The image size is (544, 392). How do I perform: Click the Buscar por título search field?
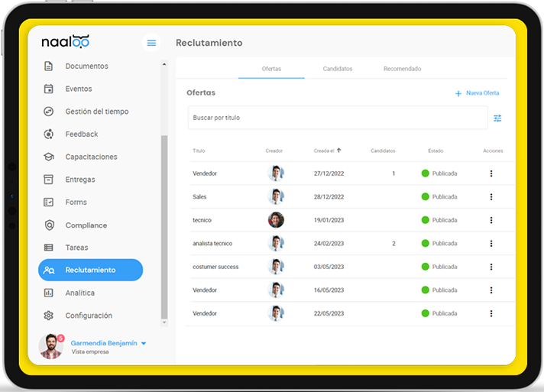(x=338, y=118)
